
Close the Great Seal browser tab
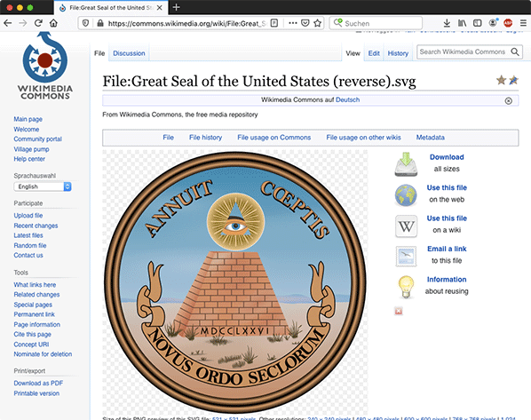(x=160, y=7)
